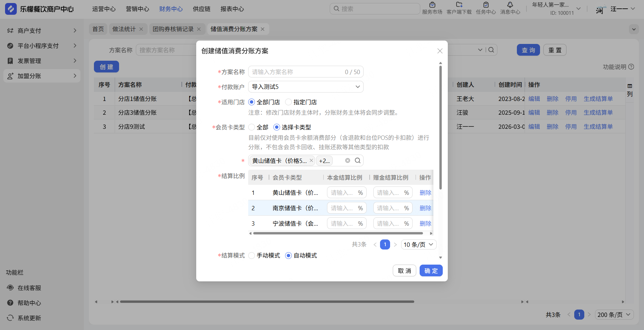Open the 10 条/页 page size dropdown
The height and width of the screenshot is (330, 644).
[x=418, y=244]
